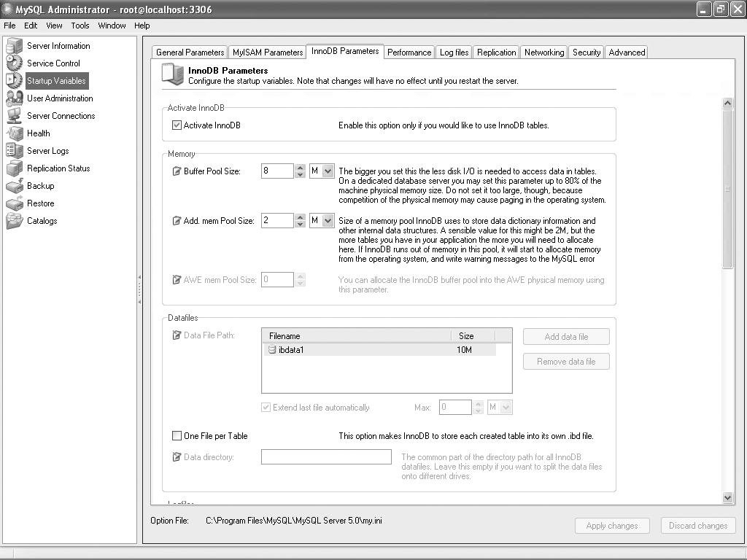Select the ibdata1 row in data files
The width and height of the screenshot is (747, 560).
pyautogui.click(x=379, y=350)
